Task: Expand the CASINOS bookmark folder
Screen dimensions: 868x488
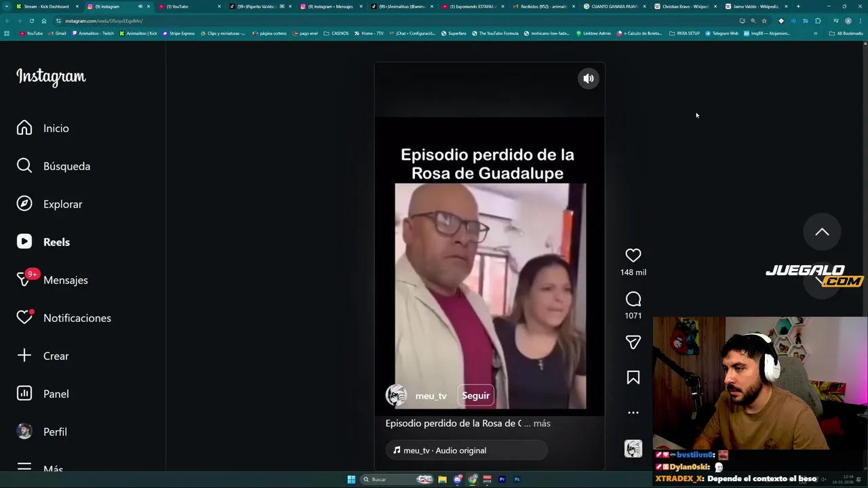Action: pos(336,33)
